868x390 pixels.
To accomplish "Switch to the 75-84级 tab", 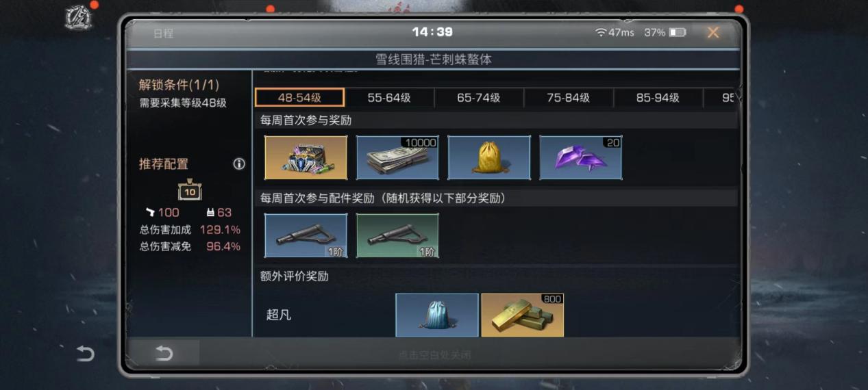I will [569, 98].
